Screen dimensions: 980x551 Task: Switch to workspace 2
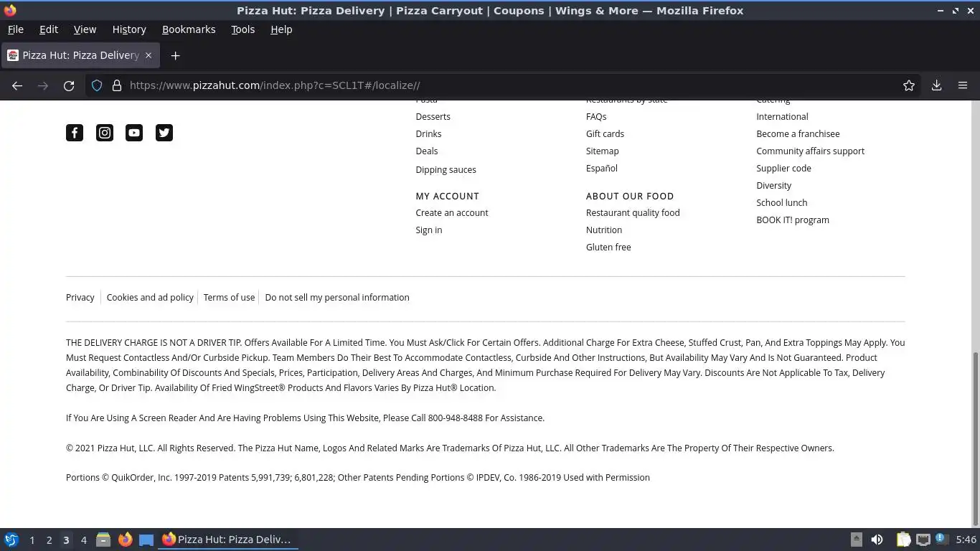49,540
